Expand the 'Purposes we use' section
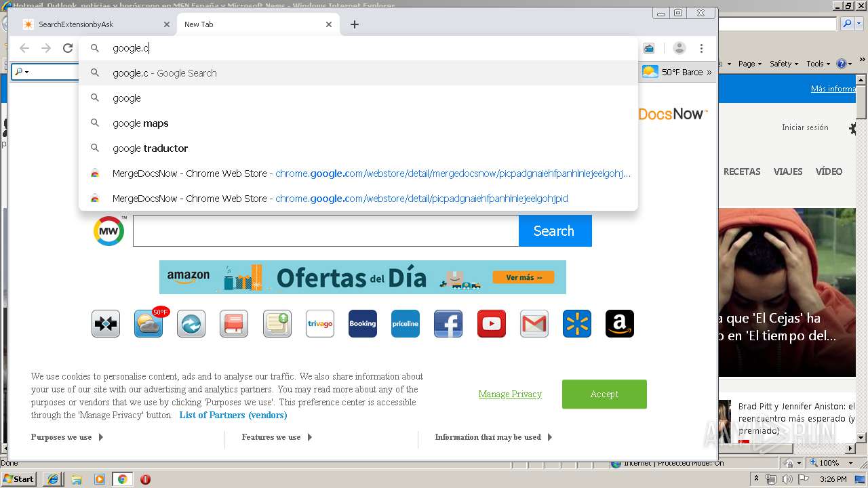 pos(67,437)
